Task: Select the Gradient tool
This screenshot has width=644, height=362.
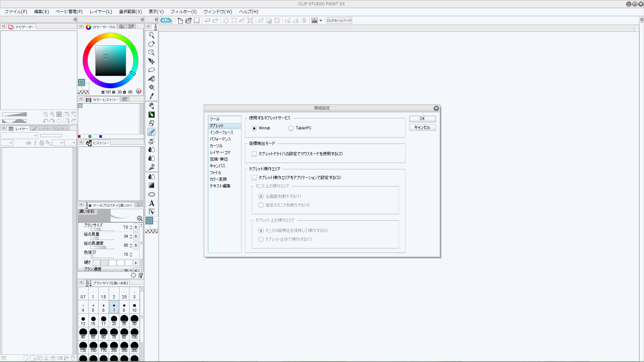Action: 152,185
